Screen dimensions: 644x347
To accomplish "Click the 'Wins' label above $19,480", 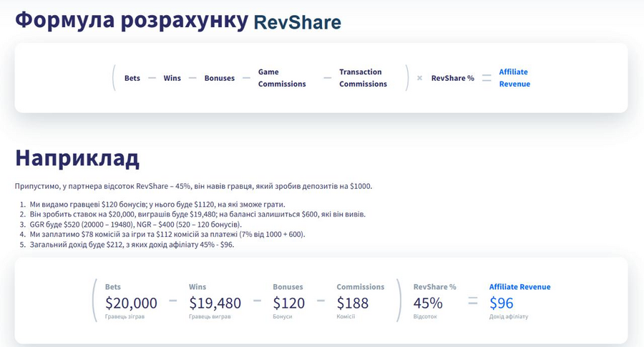I will [x=197, y=287].
